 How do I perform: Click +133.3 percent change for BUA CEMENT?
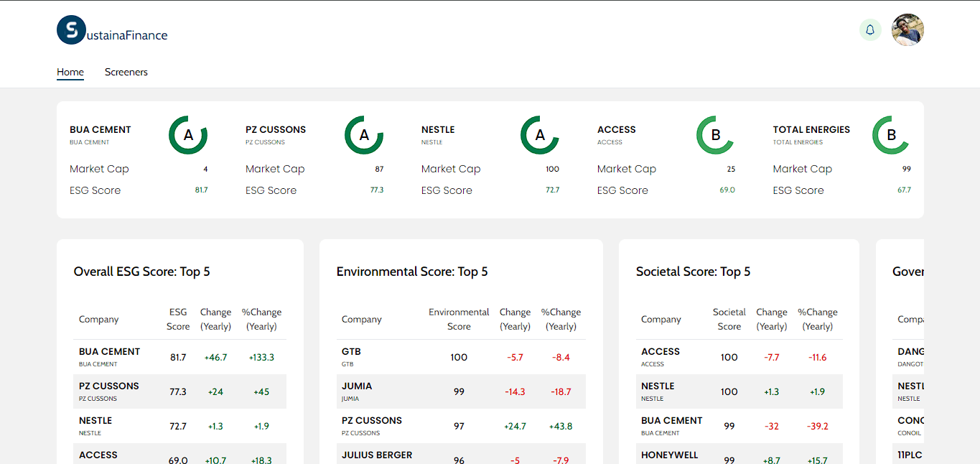coord(261,357)
